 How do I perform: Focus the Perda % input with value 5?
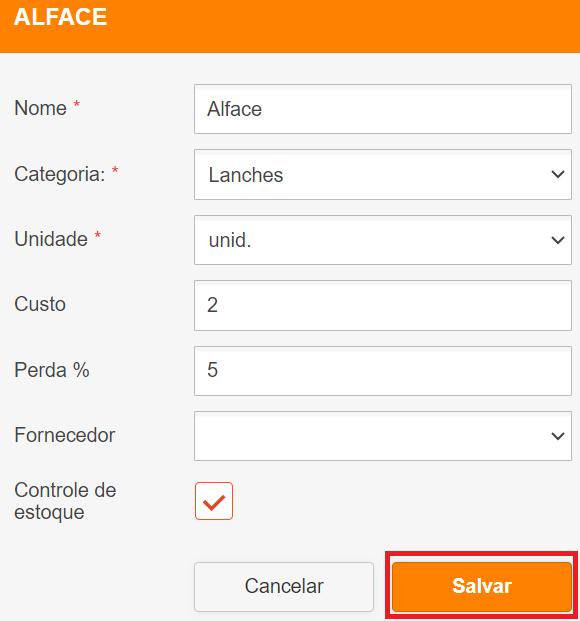click(383, 371)
